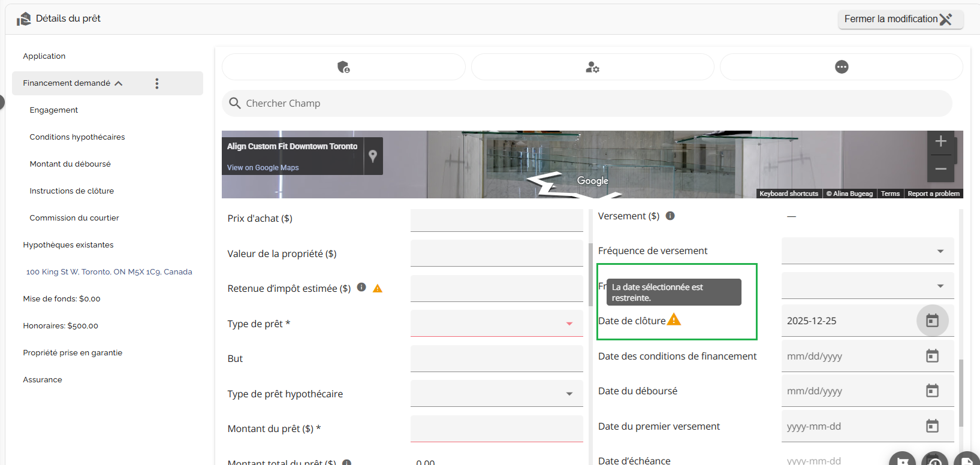Open calendar for Date du déboursé
Viewport: 980px width, 465px height.
[x=932, y=391]
